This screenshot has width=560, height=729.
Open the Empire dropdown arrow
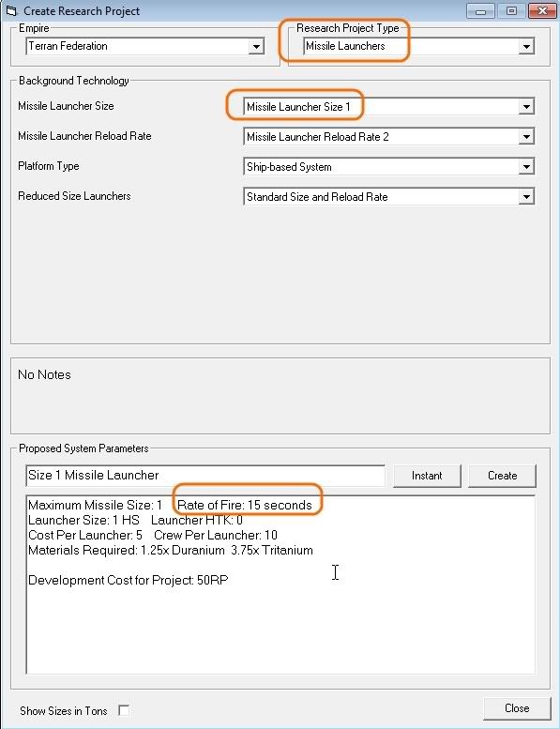[x=255, y=47]
